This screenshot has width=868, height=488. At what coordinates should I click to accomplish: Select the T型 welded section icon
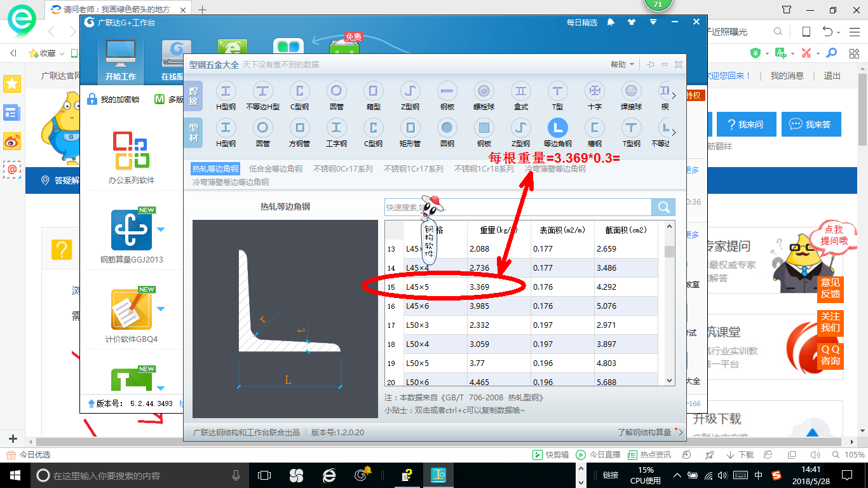pos(558,91)
